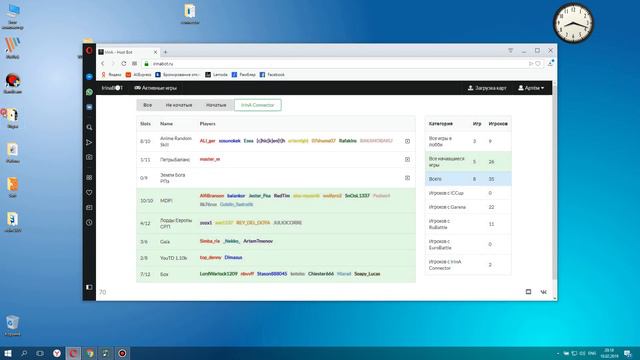This screenshot has width=640, height=360.
Task: Click the Anime Random Skill game name
Action: click(x=176, y=142)
